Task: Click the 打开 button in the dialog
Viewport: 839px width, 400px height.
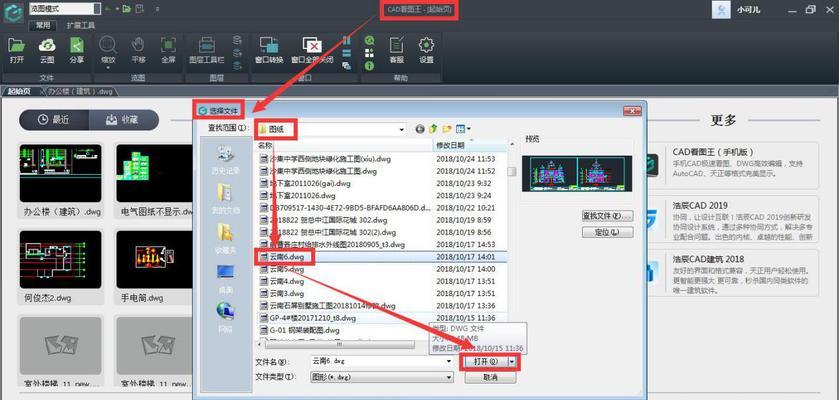Action: pos(486,361)
